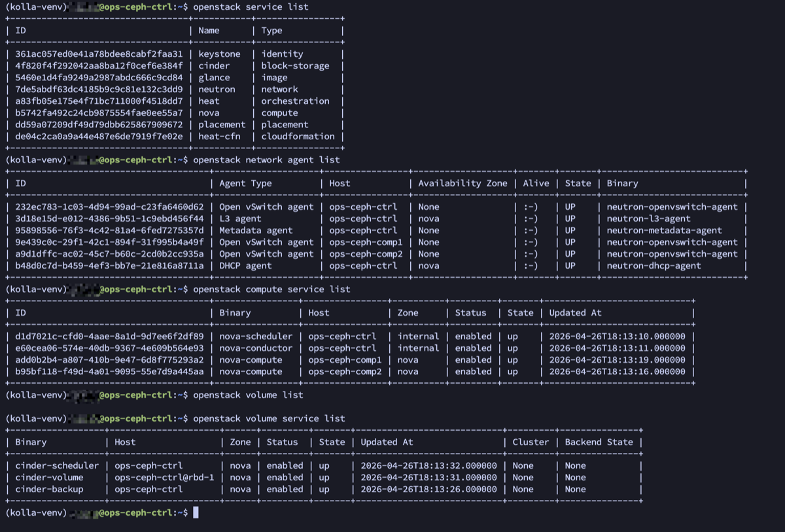Click the L3 agent type cell
Viewport: 785px width, 532px height.
coord(240,219)
